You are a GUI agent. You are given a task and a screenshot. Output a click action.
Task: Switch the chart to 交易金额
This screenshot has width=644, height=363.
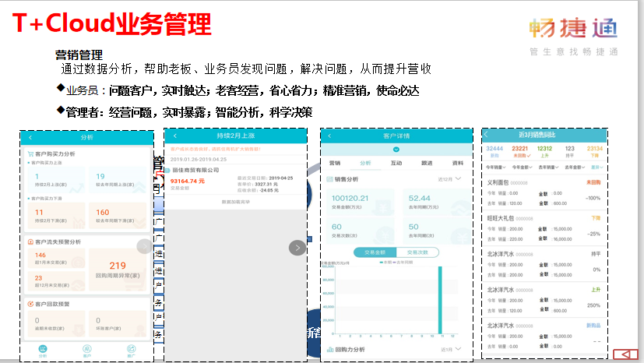(x=375, y=252)
